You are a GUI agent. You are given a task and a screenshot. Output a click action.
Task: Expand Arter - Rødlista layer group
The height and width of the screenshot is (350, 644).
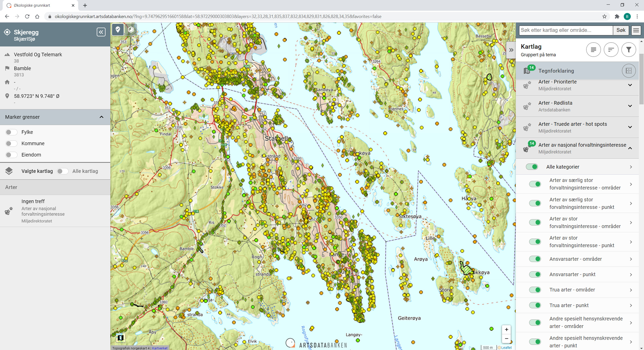click(630, 106)
